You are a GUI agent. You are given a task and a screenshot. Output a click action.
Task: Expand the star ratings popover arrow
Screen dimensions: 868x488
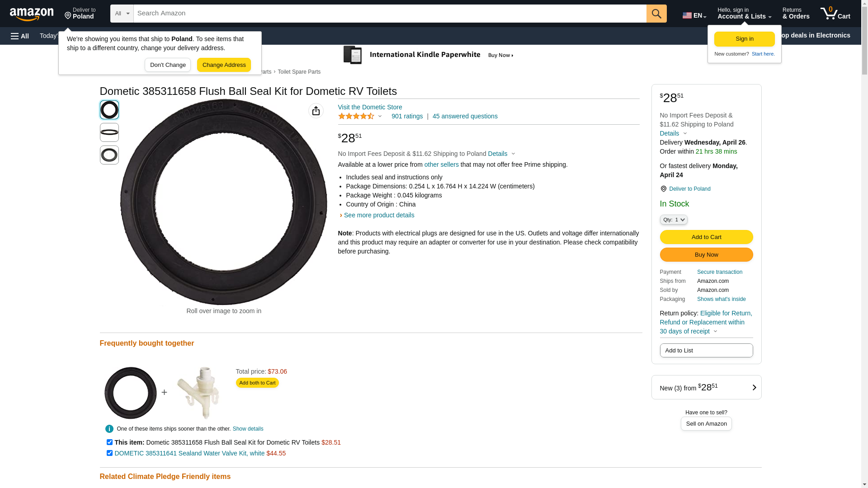click(x=380, y=117)
